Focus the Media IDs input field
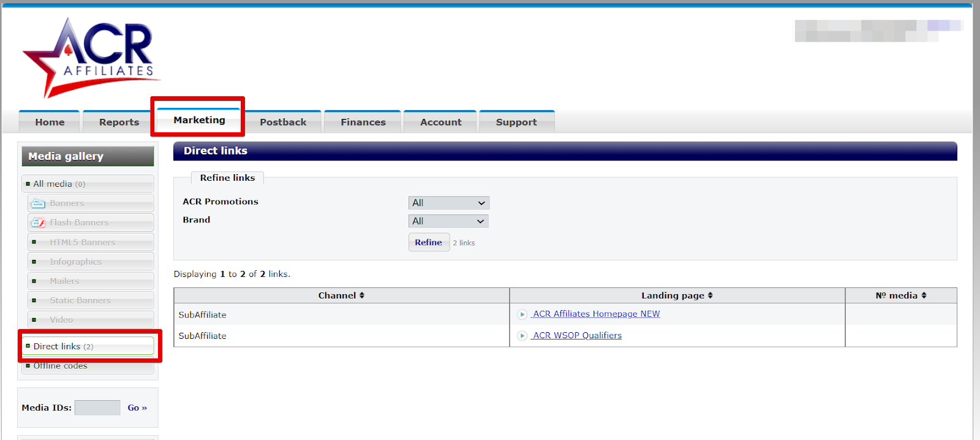Screen dimensions: 980x440 pyautogui.click(x=97, y=408)
